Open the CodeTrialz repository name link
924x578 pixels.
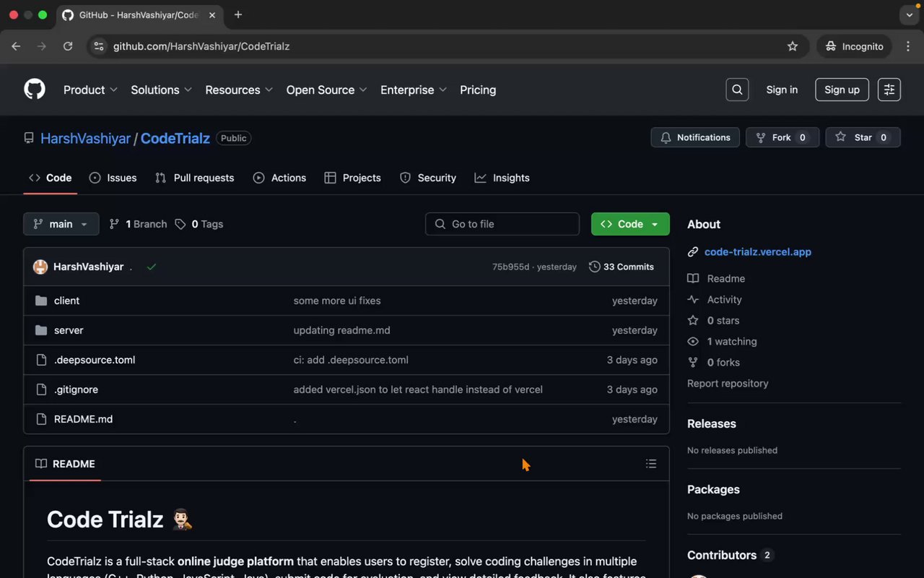tap(175, 138)
